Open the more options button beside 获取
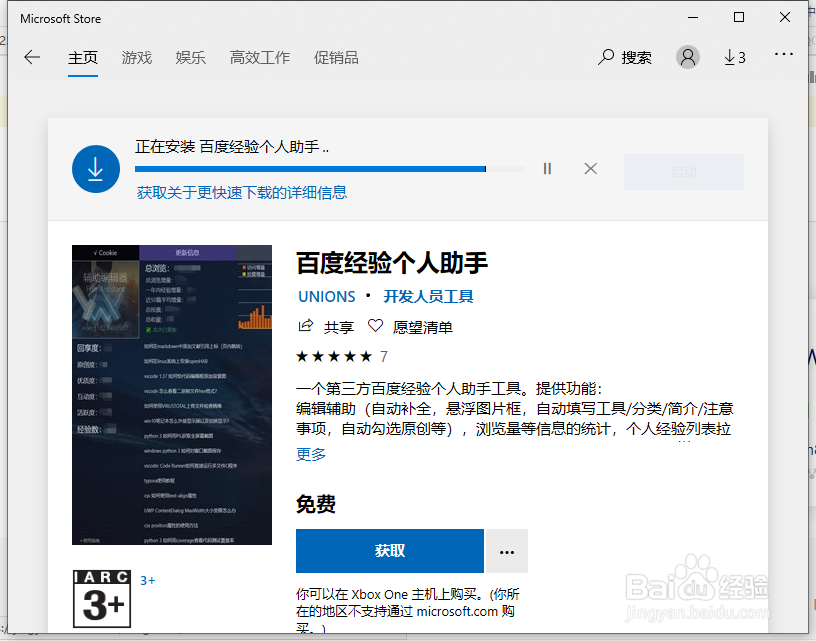Screen dimensions: 816x641 (x=507, y=552)
